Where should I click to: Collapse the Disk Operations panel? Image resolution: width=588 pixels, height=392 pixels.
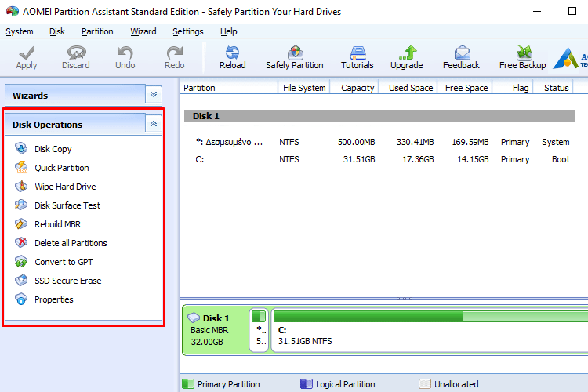pyautogui.click(x=154, y=124)
